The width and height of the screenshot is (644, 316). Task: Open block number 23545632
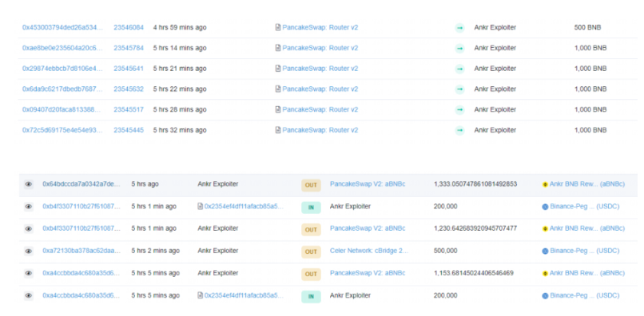[x=129, y=89]
